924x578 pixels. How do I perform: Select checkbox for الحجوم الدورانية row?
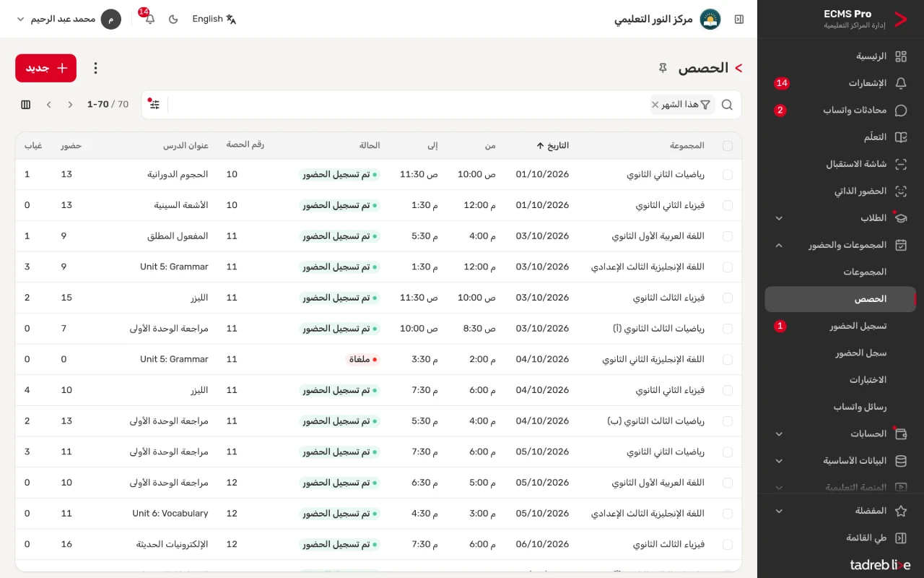pos(727,175)
